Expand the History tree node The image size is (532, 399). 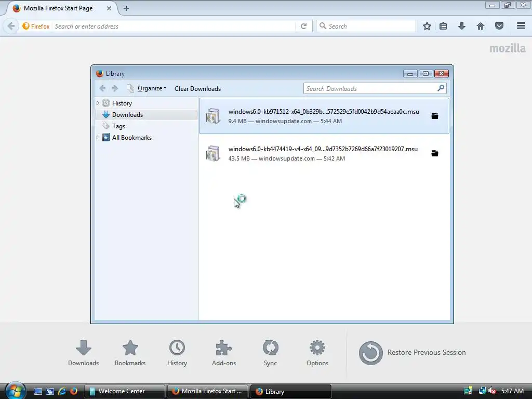pos(98,103)
